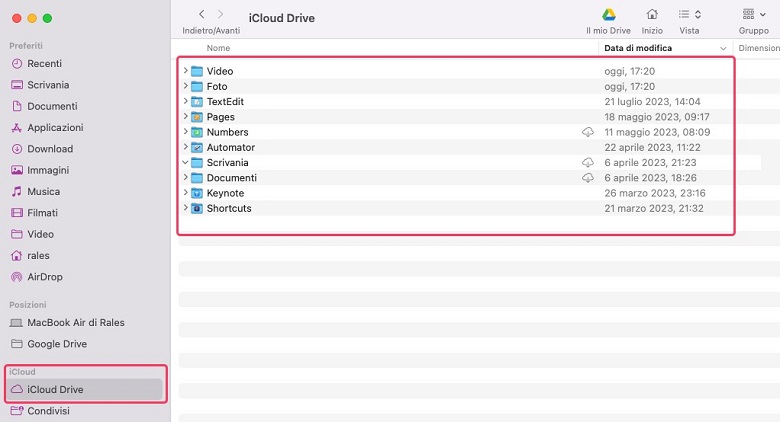Open Recenti in the sidebar
780x422 pixels.
37,64
